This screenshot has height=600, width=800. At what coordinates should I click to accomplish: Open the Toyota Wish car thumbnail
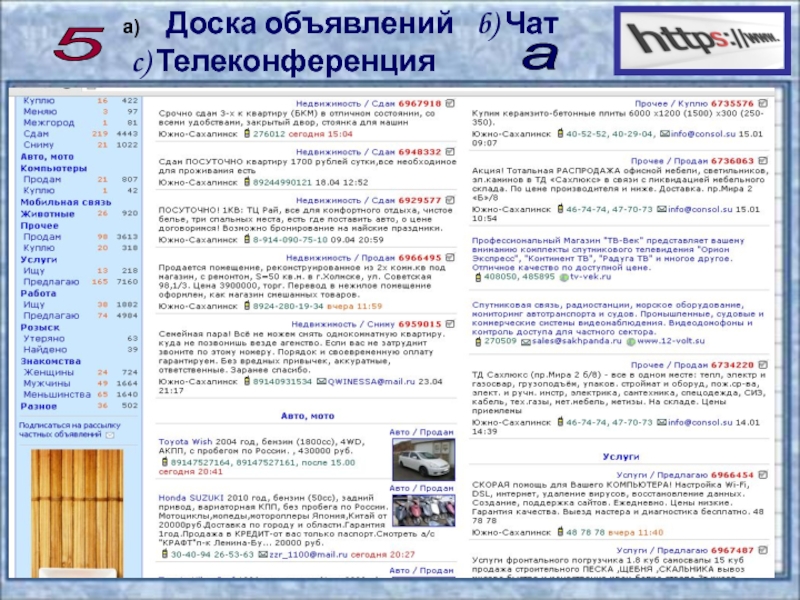pyautogui.click(x=423, y=460)
